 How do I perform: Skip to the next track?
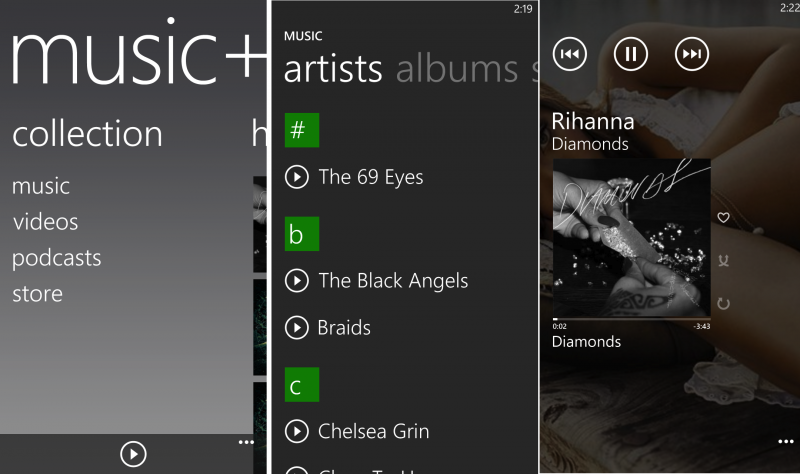691,54
